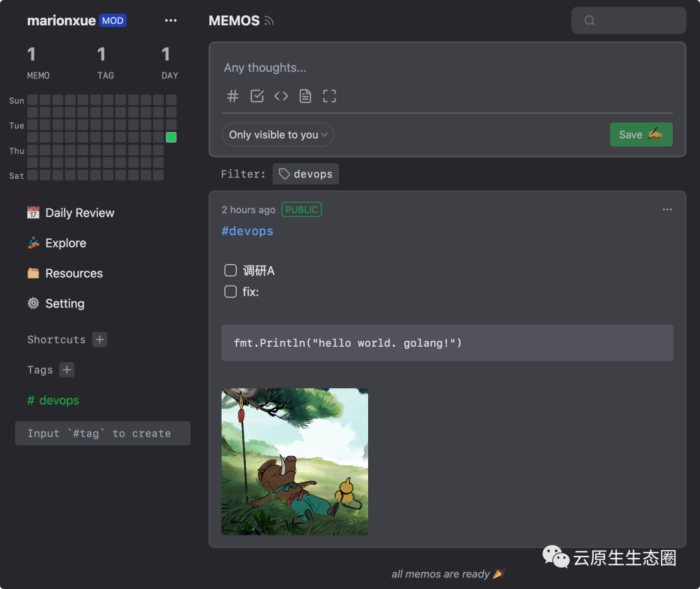
Task: Insert a checkbox with the checklist icon
Action: point(257,96)
